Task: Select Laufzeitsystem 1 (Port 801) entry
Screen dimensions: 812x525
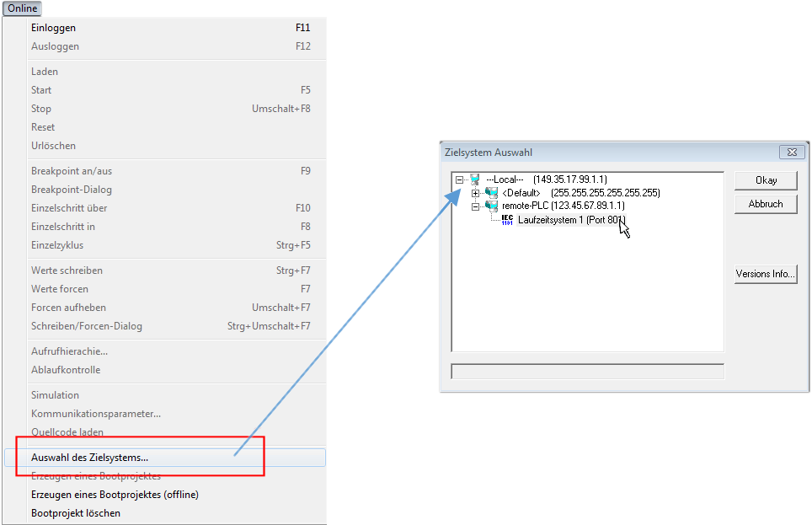Action: [571, 220]
